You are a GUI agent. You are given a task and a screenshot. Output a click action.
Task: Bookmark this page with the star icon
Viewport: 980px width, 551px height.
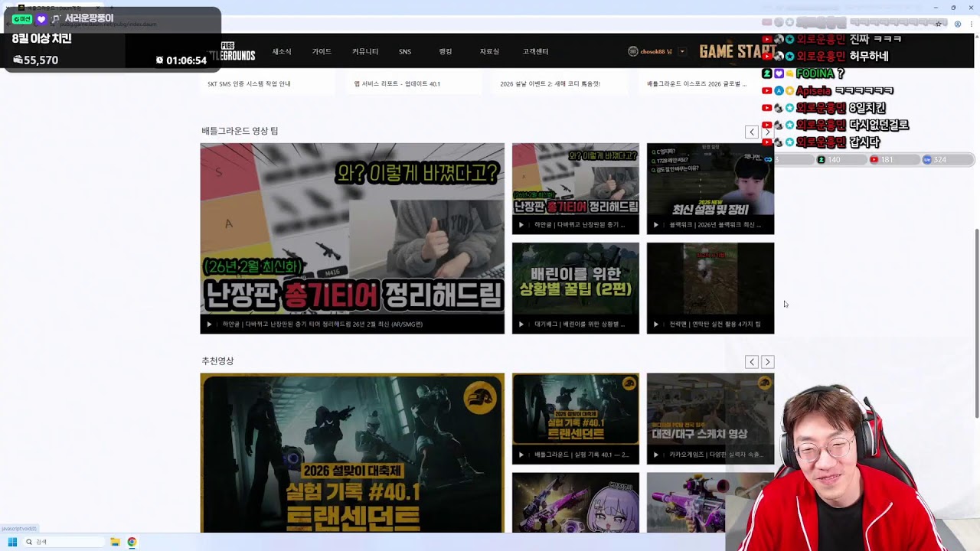(x=938, y=24)
